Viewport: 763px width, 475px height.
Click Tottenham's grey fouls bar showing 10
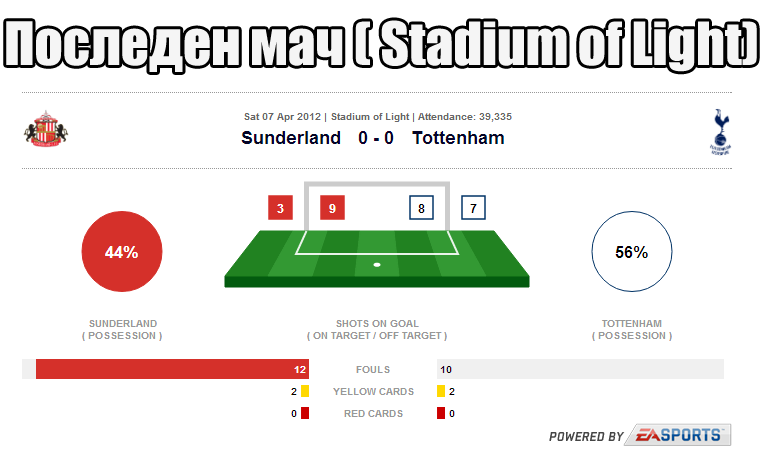(x=581, y=369)
